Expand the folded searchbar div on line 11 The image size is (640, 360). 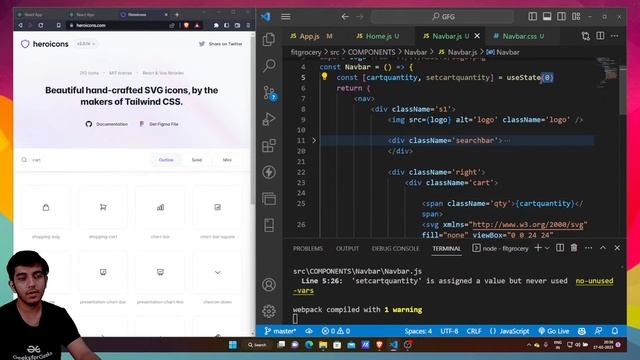[314, 140]
